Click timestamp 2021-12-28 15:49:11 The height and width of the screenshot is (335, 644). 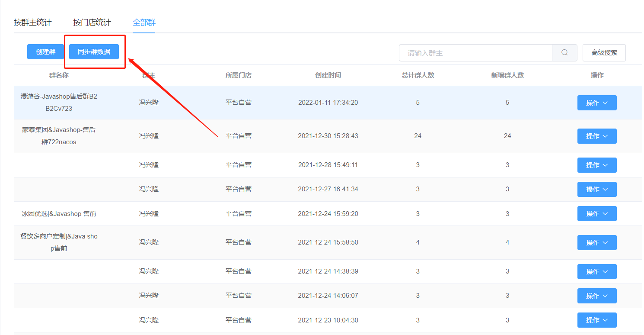[x=328, y=164]
